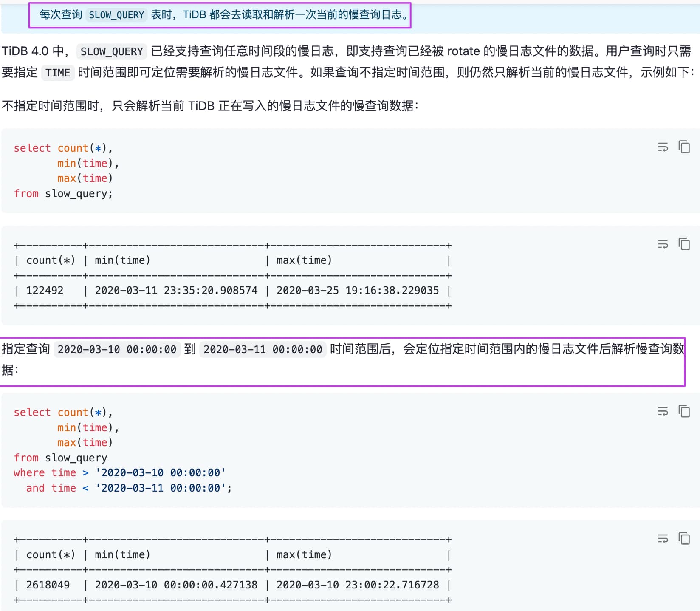Click the min time value 2020-03-10 00:00:00.427138
Image resolution: width=700 pixels, height=611 pixels.
click(176, 585)
